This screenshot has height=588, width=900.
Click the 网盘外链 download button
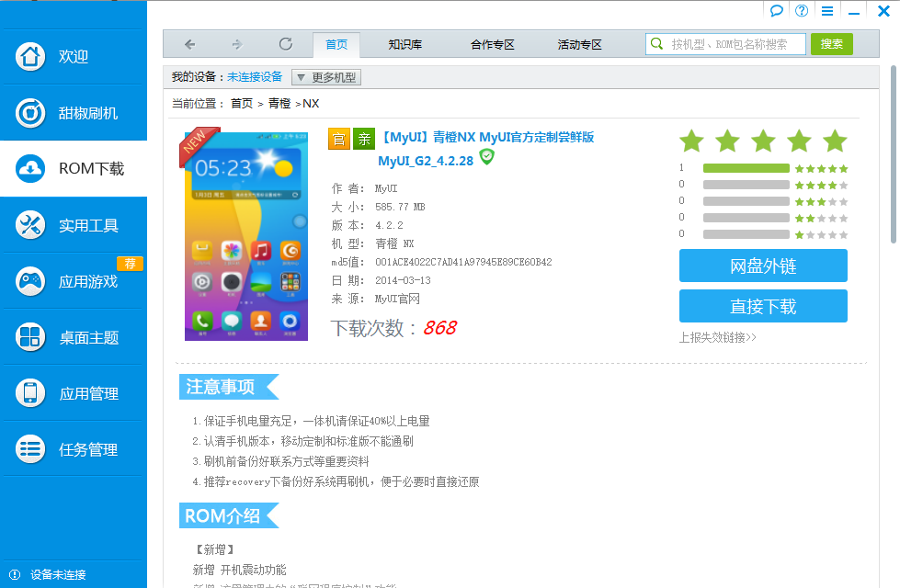[x=763, y=266]
